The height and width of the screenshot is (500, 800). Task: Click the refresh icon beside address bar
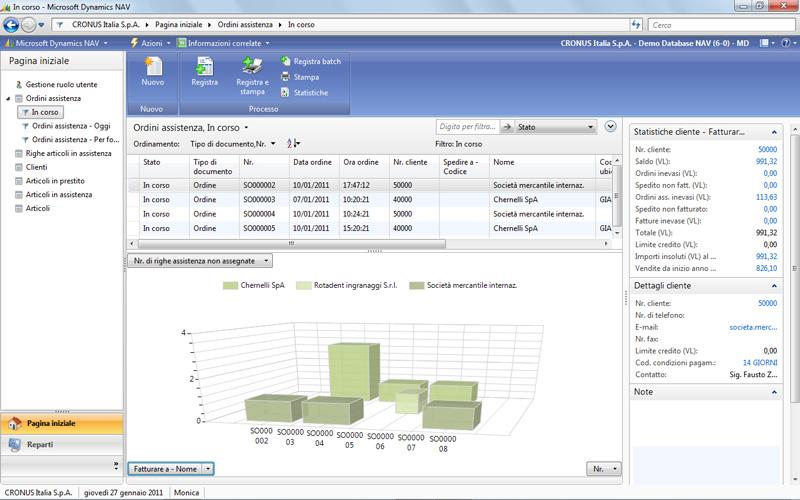(636, 24)
